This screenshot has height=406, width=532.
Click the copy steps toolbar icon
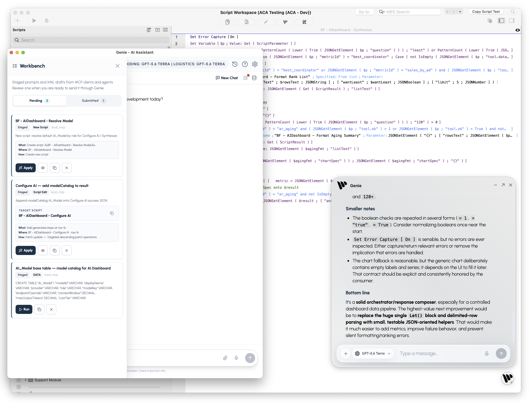(227, 22)
